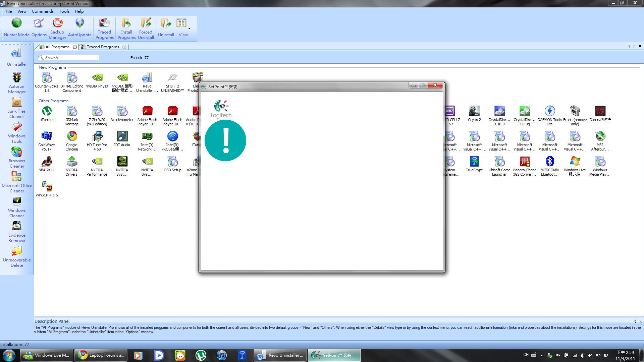Open the File menu
Screen dimensions: 644x362
point(9,11)
